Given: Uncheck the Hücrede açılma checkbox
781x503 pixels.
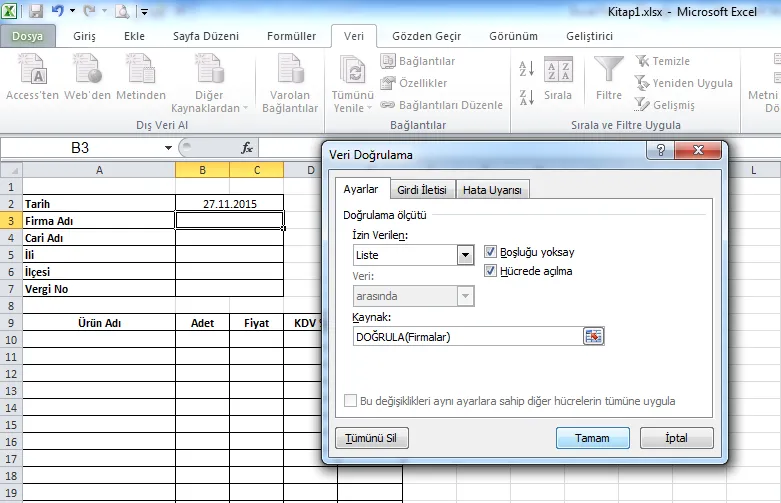Looking at the screenshot, I should tap(491, 271).
